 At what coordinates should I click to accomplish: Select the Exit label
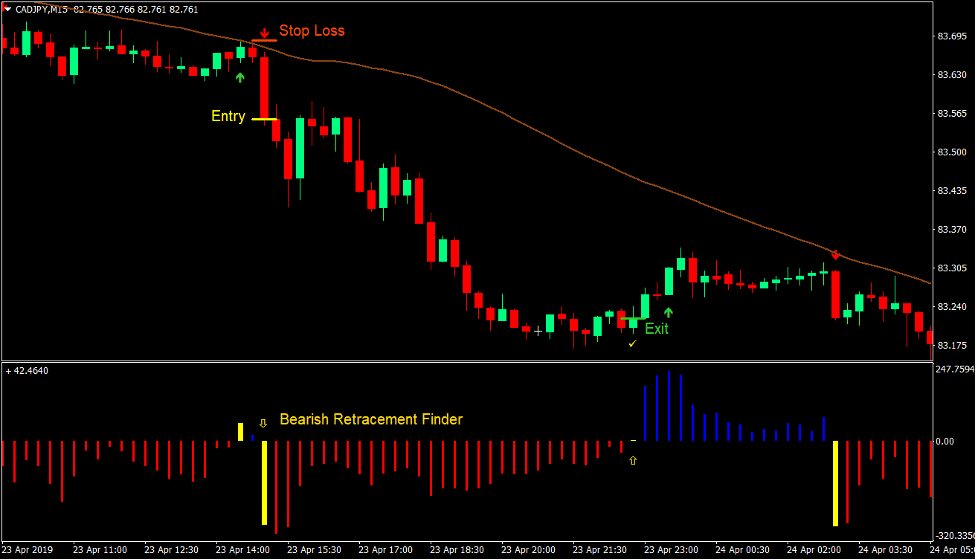[x=657, y=328]
